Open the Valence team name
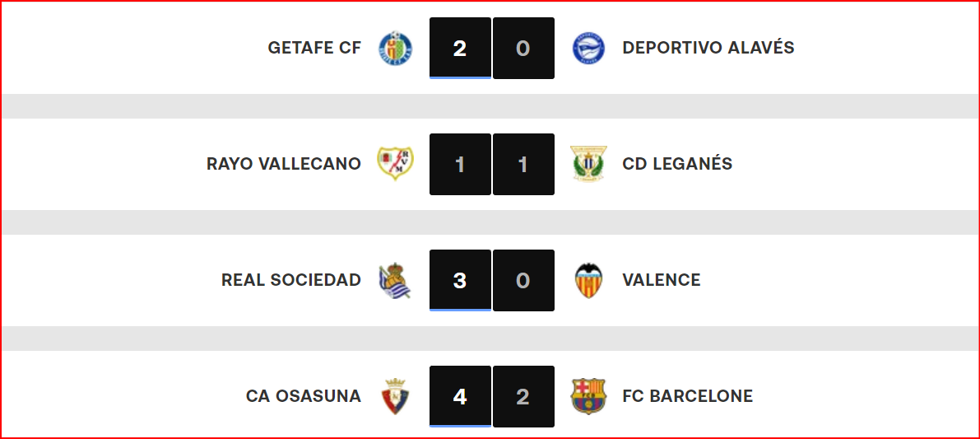This screenshot has height=439, width=980. tap(662, 280)
